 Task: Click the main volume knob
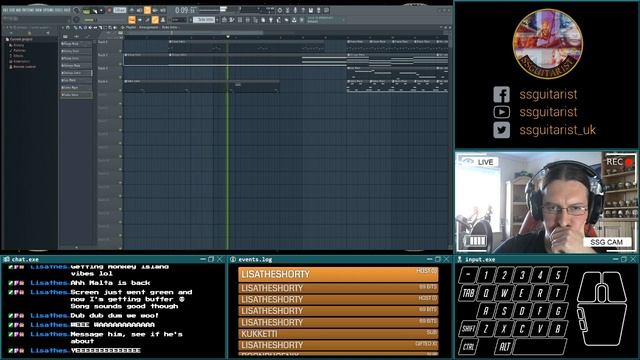76,10
